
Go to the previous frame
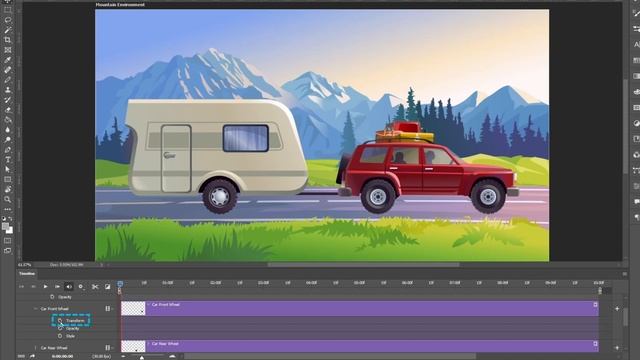pos(33,287)
